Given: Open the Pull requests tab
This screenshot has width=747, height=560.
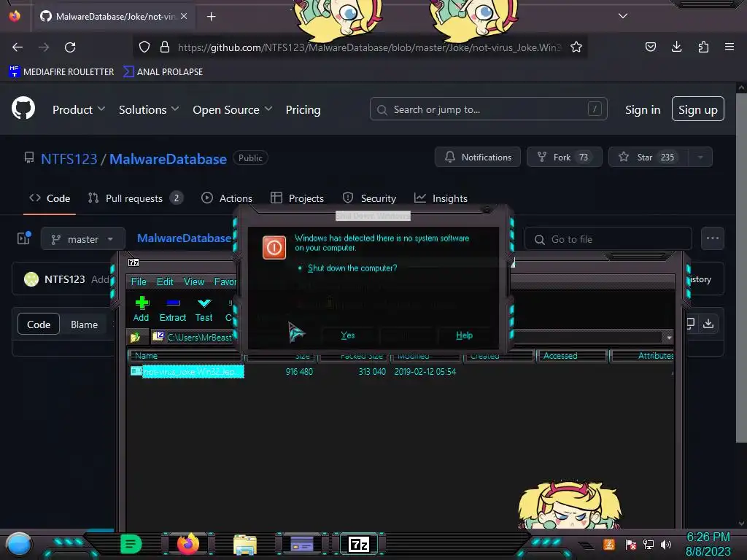Looking at the screenshot, I should (136, 198).
